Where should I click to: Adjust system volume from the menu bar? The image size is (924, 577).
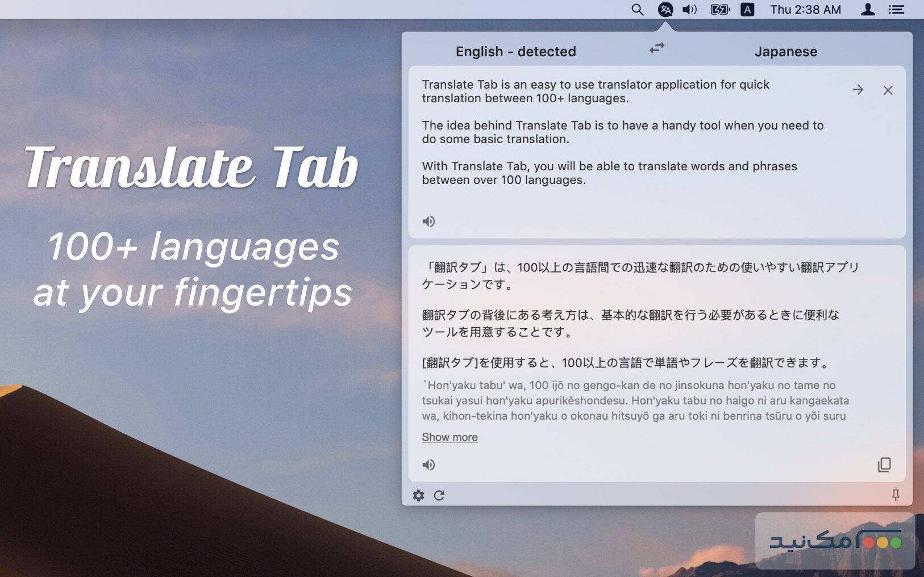tap(689, 9)
